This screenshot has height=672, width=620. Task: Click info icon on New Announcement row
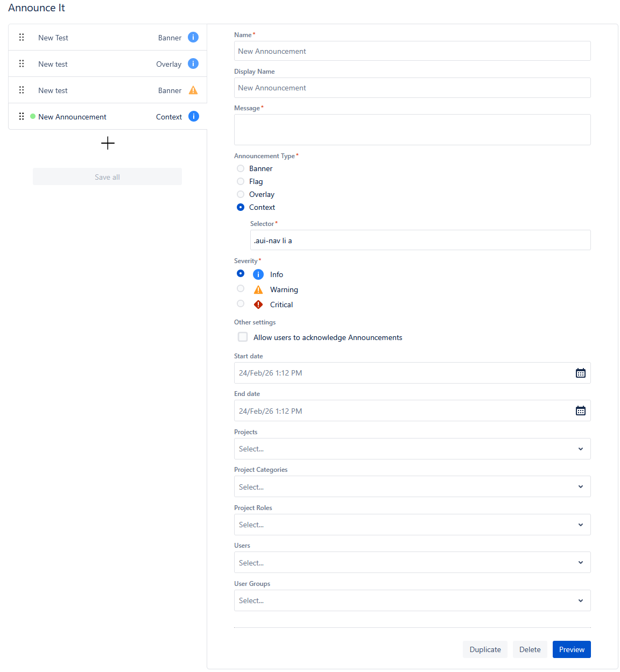coord(194,116)
